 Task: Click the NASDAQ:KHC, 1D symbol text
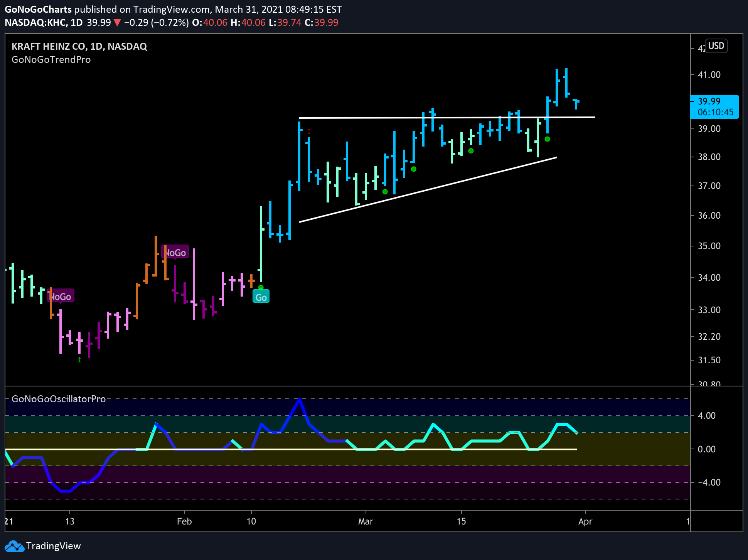coord(44,22)
